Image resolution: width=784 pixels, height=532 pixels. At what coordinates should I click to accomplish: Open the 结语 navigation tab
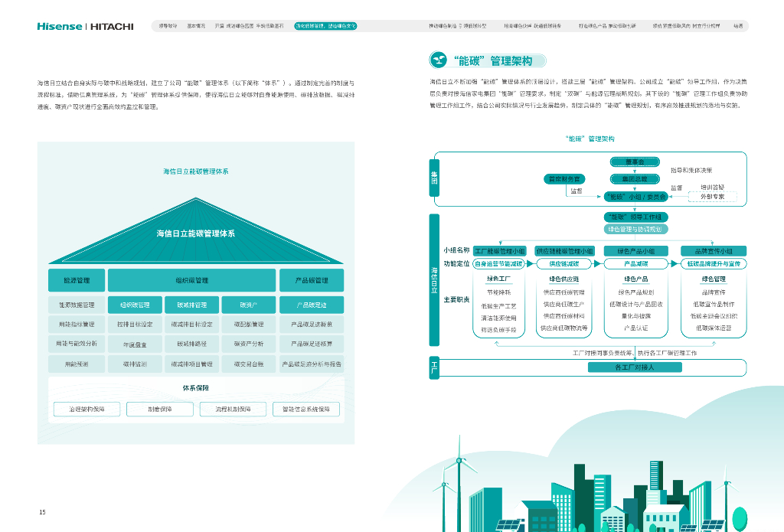(x=738, y=26)
